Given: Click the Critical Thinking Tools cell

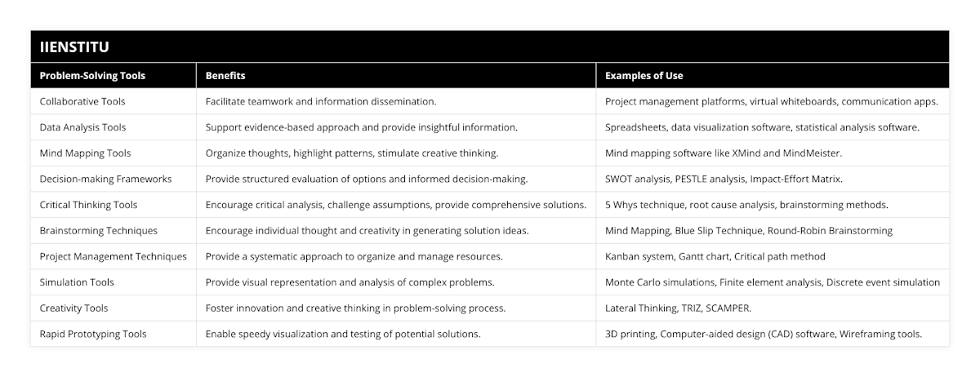Looking at the screenshot, I should [x=88, y=205].
